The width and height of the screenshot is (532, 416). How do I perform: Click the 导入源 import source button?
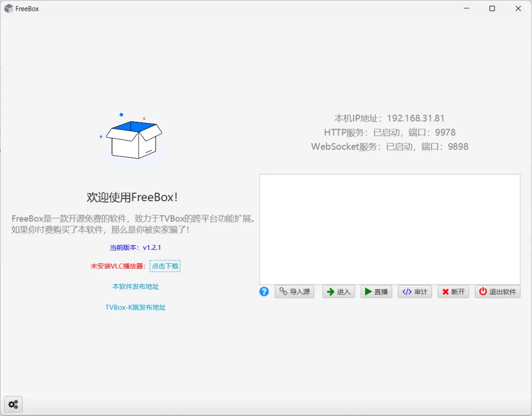[295, 292]
